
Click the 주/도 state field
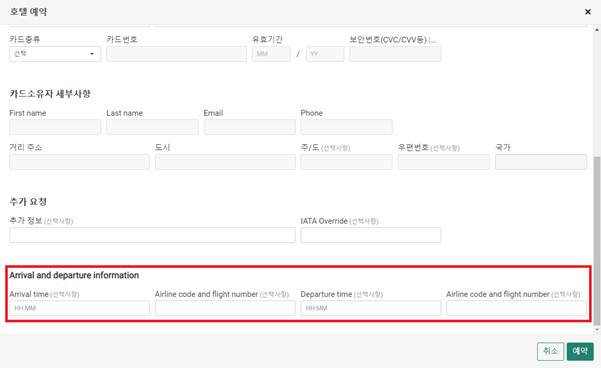click(346, 162)
